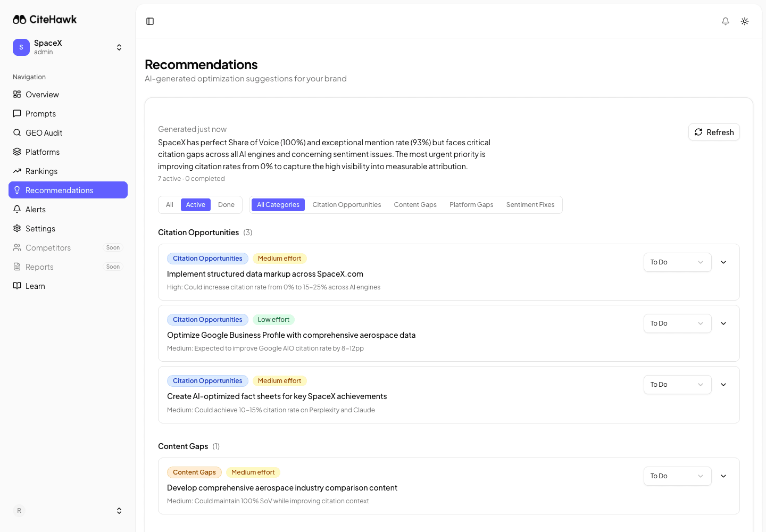Viewport: 766px width, 532px height.
Task: Open the Settings page
Action: point(68,228)
